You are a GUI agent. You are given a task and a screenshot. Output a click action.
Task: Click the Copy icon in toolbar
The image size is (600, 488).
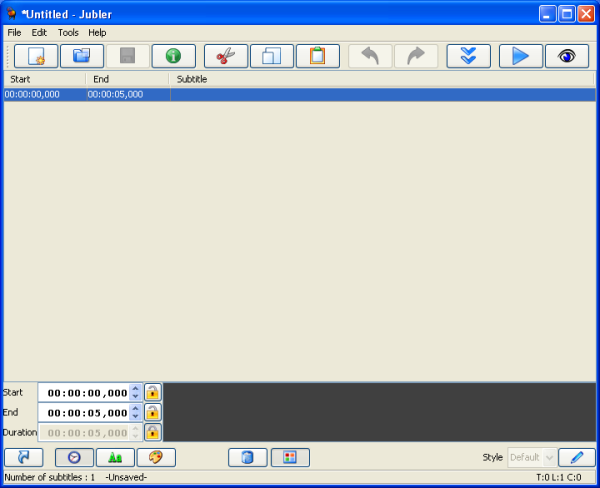click(272, 56)
